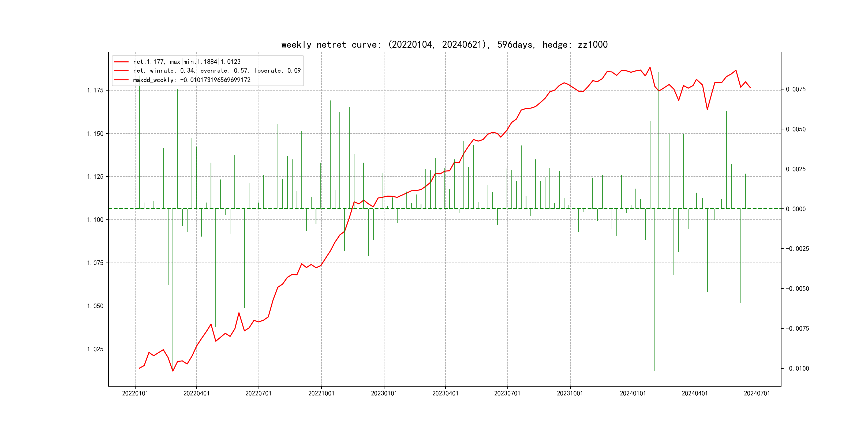Click the 20230701 x-axis date label
Image resolution: width=868 pixels, height=434 pixels.
(507, 394)
